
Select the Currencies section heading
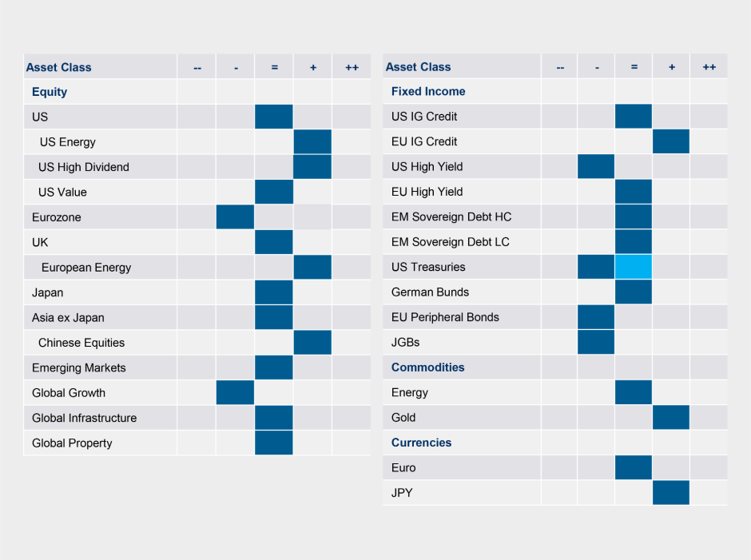point(421,443)
